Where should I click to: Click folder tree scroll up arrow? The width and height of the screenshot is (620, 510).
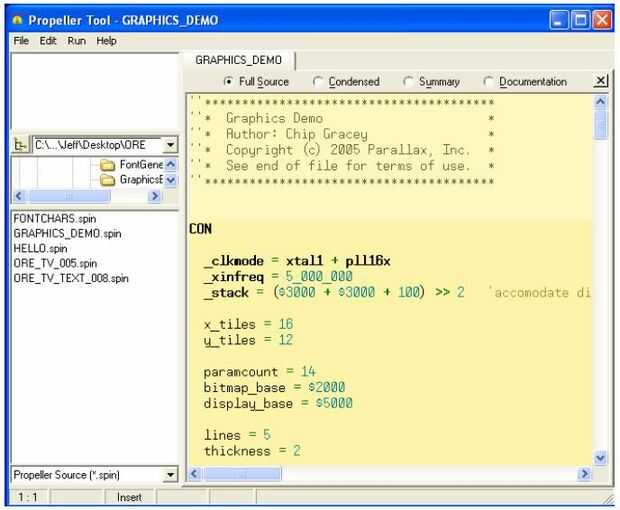tap(171, 164)
